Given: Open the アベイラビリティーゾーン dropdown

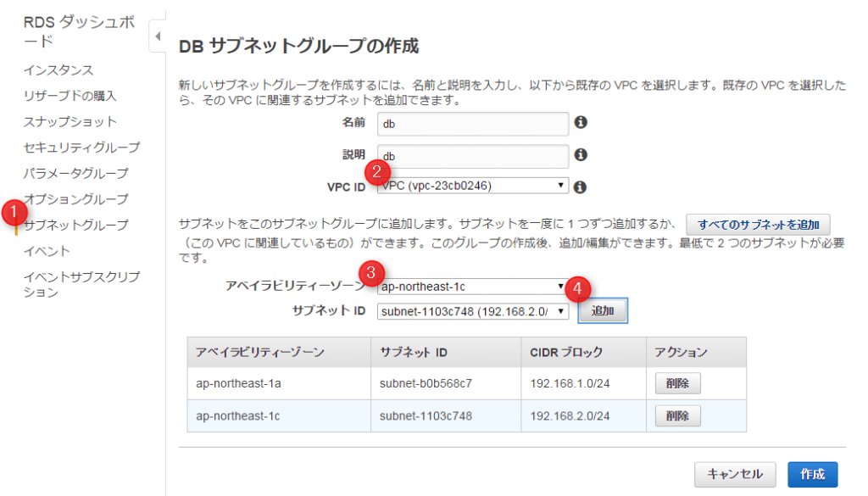Looking at the screenshot, I should [x=472, y=287].
